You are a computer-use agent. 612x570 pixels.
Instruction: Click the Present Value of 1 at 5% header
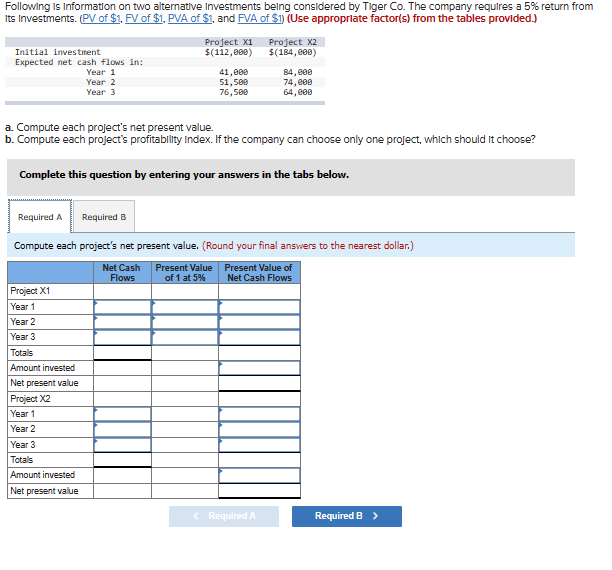click(x=185, y=273)
